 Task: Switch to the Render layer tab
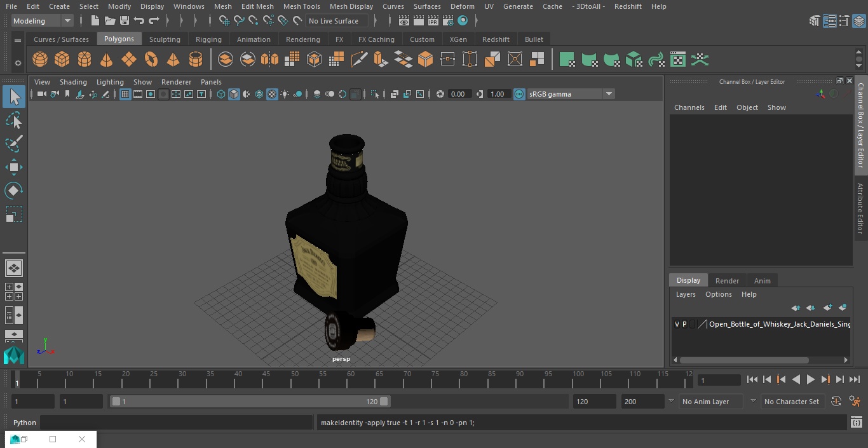point(727,281)
